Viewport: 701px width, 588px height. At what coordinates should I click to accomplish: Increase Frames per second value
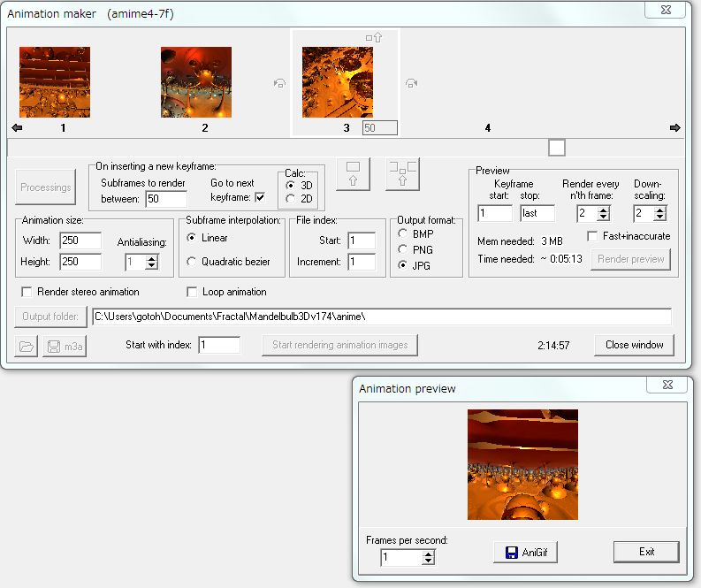(428, 554)
